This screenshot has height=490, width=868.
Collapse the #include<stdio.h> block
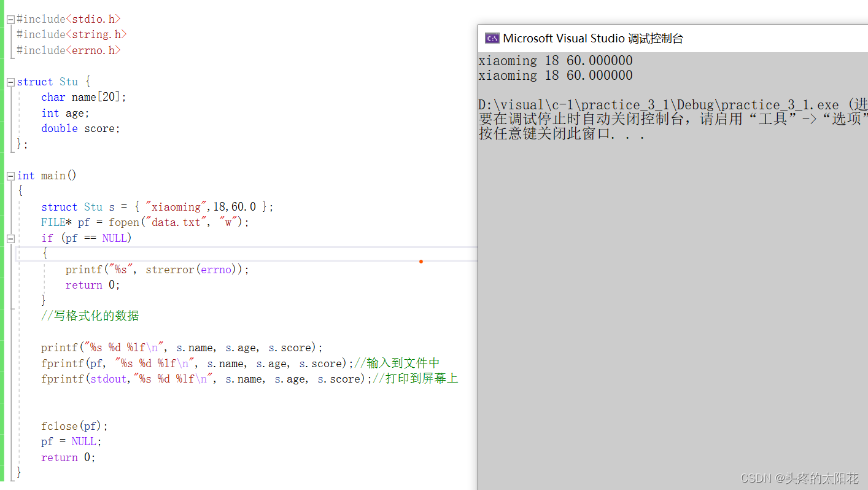[10, 20]
